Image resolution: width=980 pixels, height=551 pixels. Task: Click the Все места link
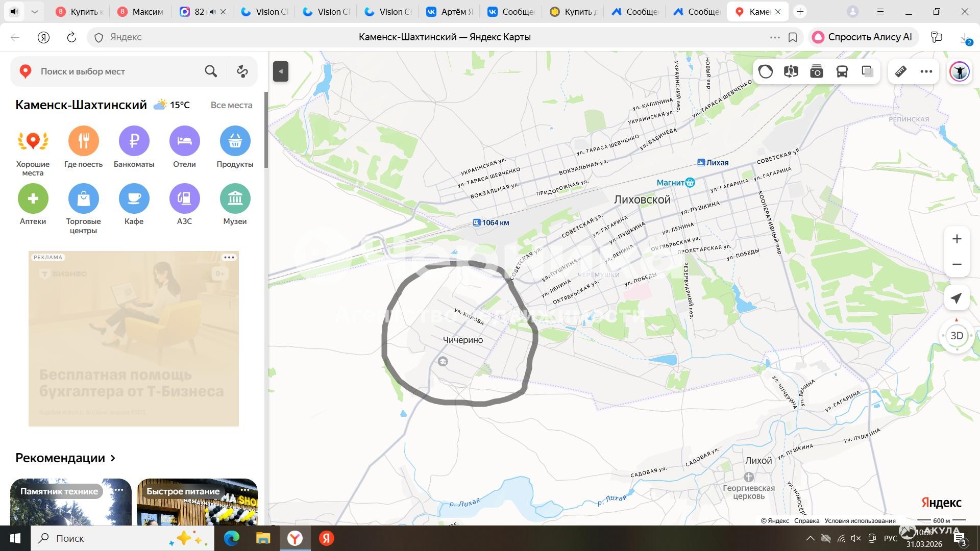(231, 105)
